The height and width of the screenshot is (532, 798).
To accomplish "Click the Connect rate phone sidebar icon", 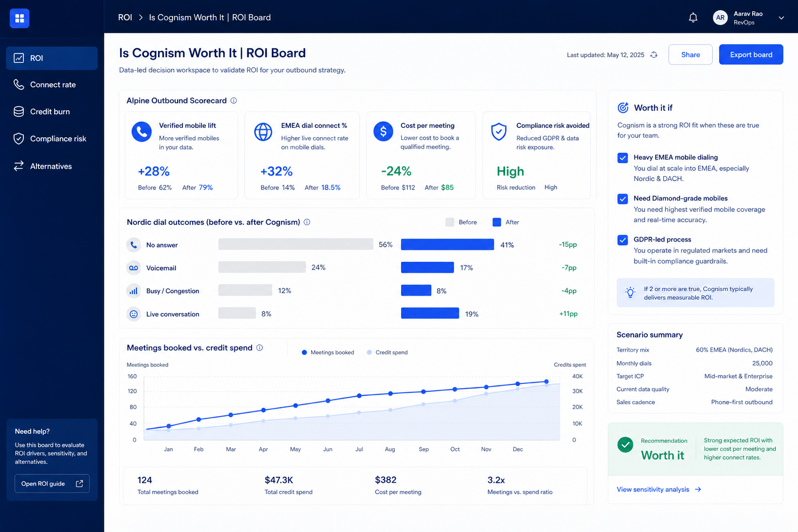I will click(x=19, y=85).
